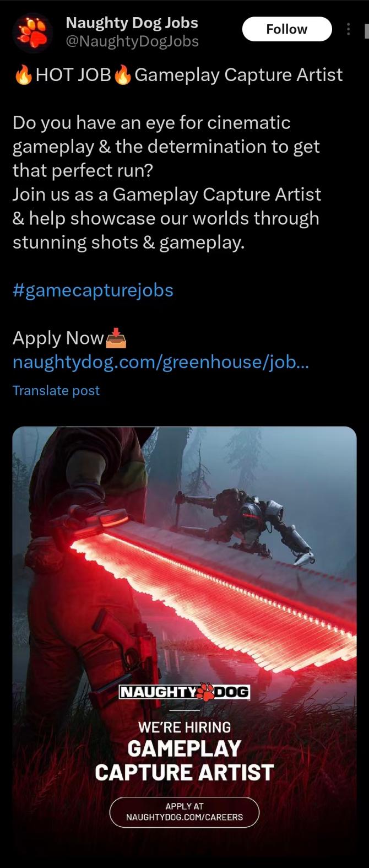Click the WE'RE HIRING text in the poster
Screen dimensions: 369x868
pos(184,727)
